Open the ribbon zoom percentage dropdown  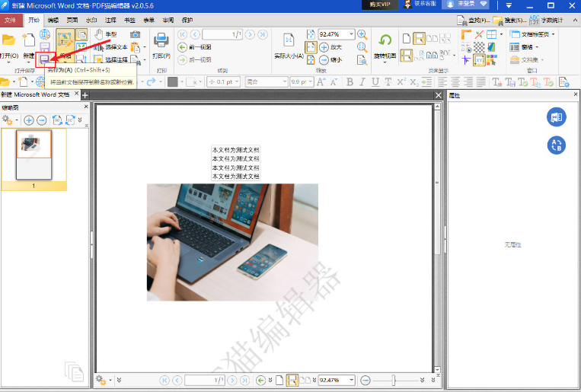pos(351,34)
